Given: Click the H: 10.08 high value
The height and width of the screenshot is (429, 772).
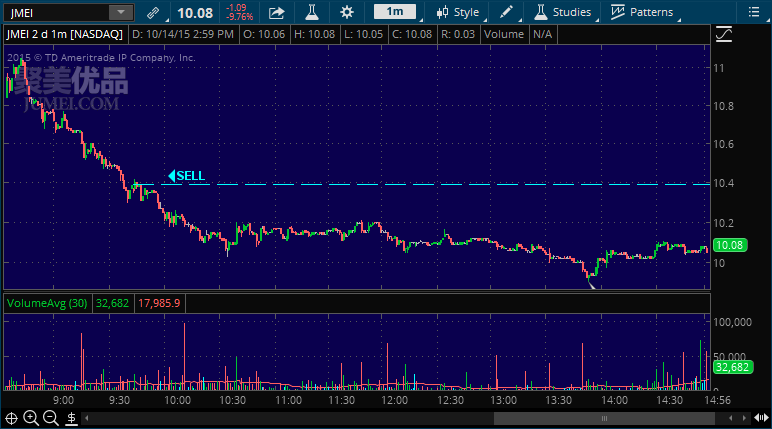Looking at the screenshot, I should coord(314,34).
